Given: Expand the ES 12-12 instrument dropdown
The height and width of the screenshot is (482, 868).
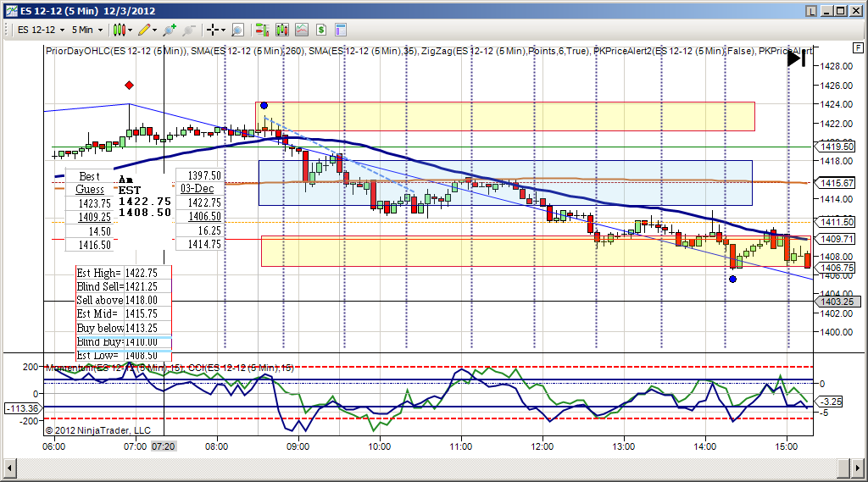Looking at the screenshot, I should (62, 30).
